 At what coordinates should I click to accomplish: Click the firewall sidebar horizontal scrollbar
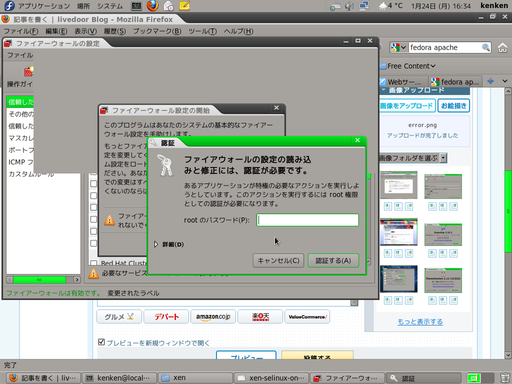click(39, 280)
